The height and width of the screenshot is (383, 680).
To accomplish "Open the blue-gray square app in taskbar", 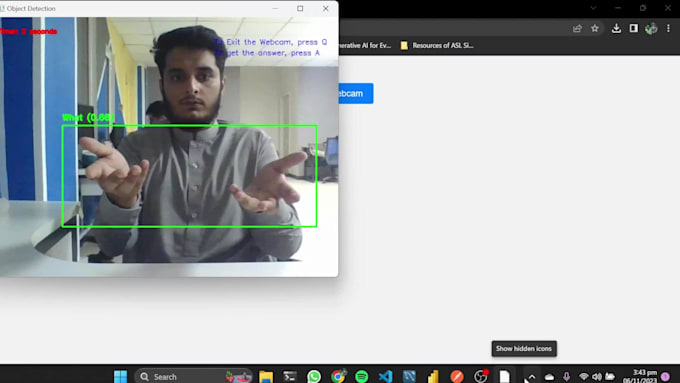I will coord(409,376).
